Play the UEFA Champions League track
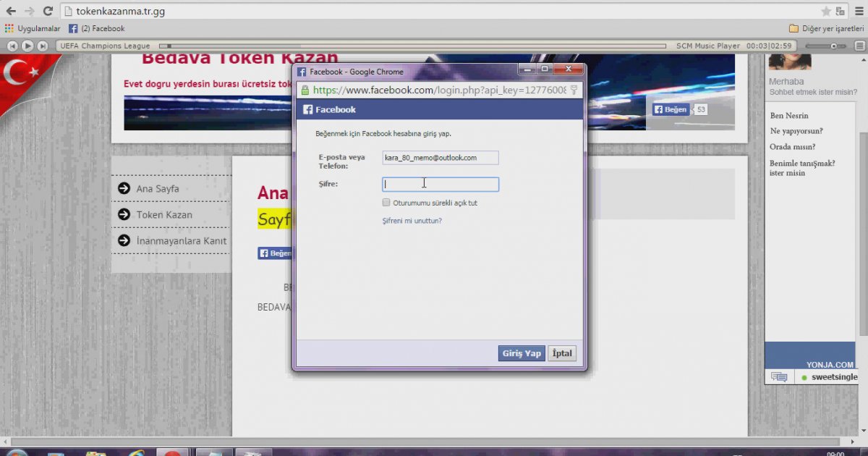 [x=27, y=46]
